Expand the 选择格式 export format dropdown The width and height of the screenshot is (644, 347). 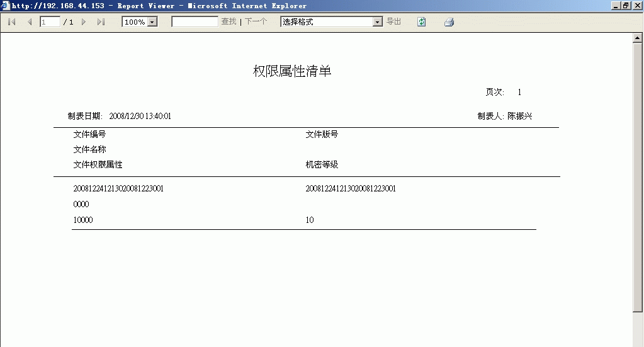[x=378, y=22]
